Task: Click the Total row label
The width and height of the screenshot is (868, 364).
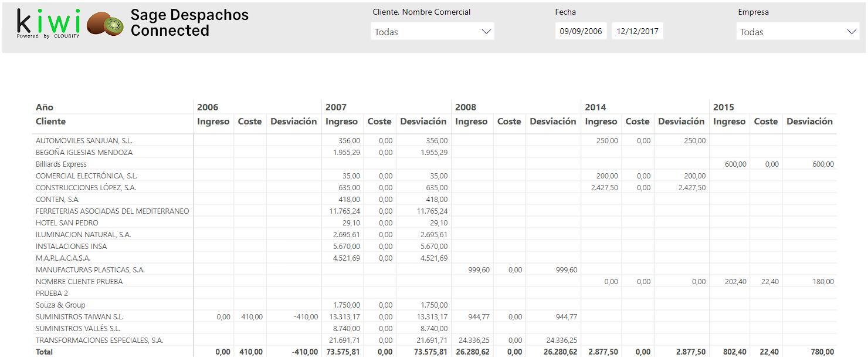Action: (44, 352)
